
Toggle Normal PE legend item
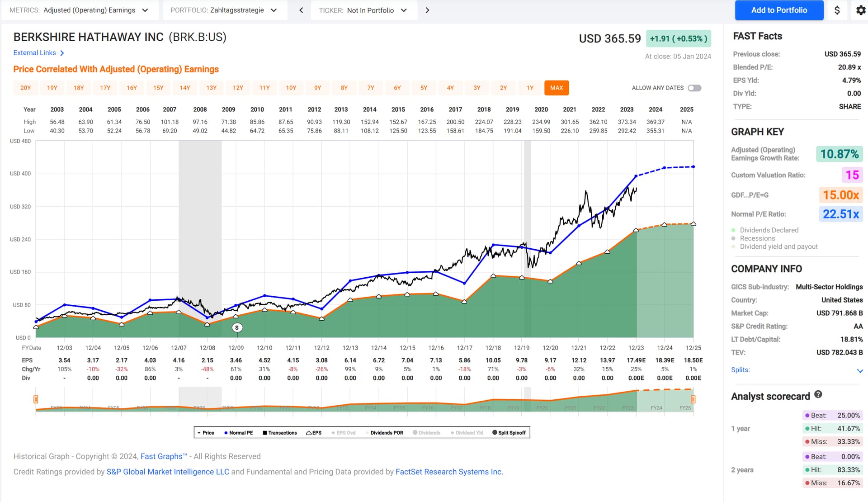238,433
